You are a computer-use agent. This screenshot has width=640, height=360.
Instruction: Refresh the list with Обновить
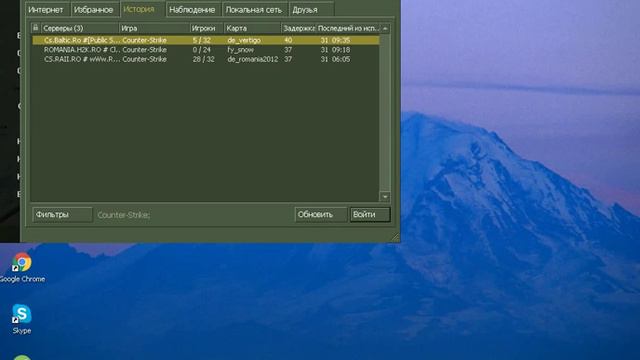[321, 214]
